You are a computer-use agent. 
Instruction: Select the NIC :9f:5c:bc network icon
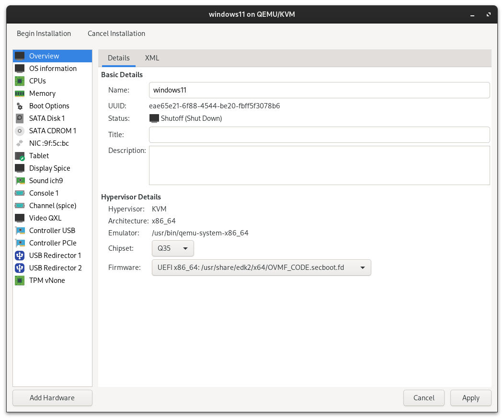coord(20,143)
